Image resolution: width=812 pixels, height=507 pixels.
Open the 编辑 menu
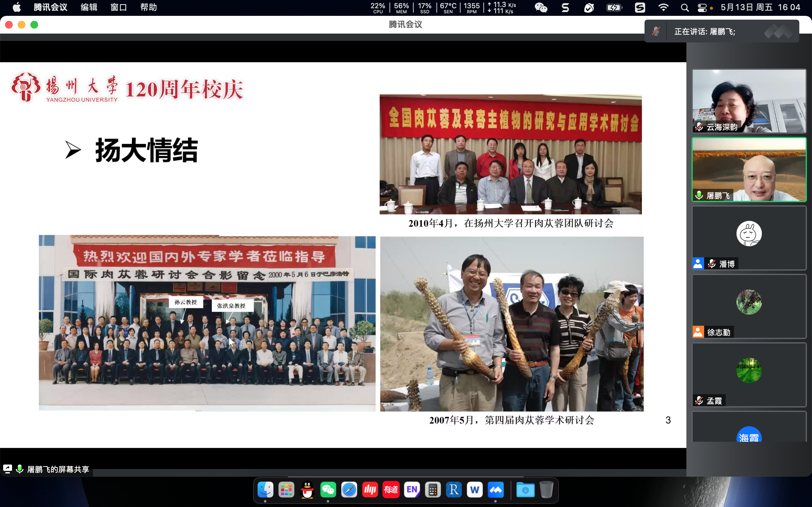tap(88, 7)
